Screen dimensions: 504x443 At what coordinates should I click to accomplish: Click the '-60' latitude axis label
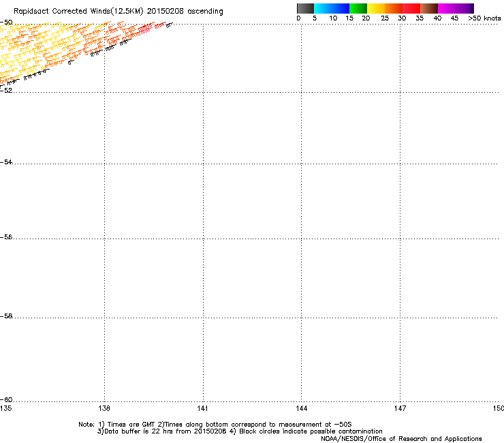tap(6, 400)
